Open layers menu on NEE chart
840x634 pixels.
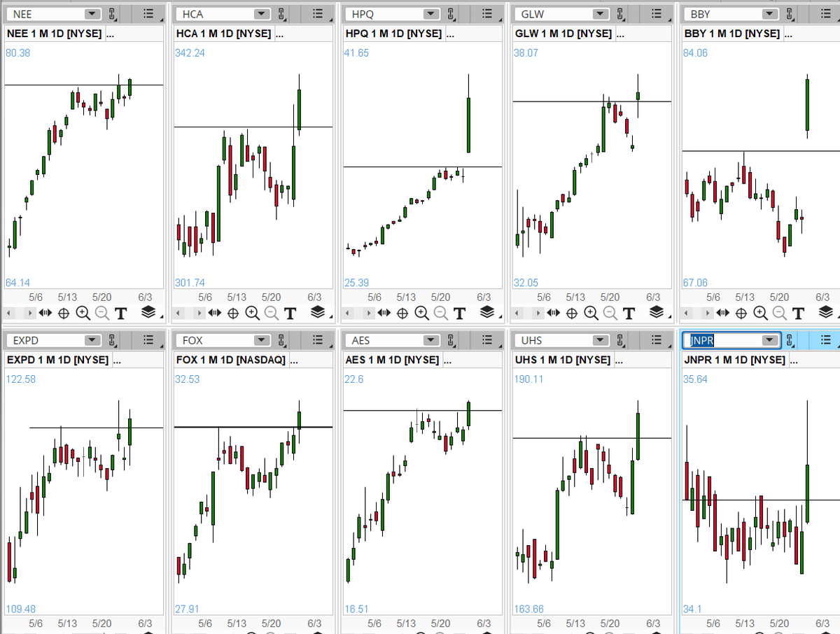point(148,312)
